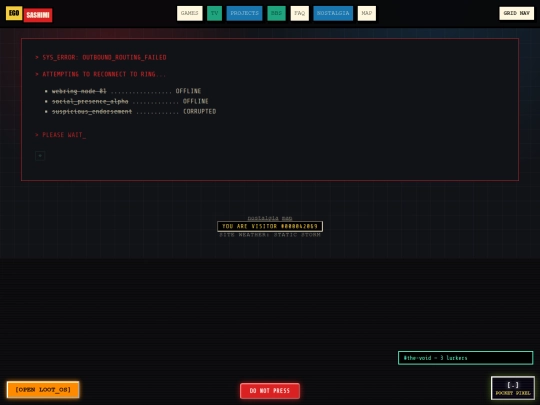The image size is (540, 405).
Task: Click the SITE WEATHER: STATIC STORM text
Action: point(270,235)
